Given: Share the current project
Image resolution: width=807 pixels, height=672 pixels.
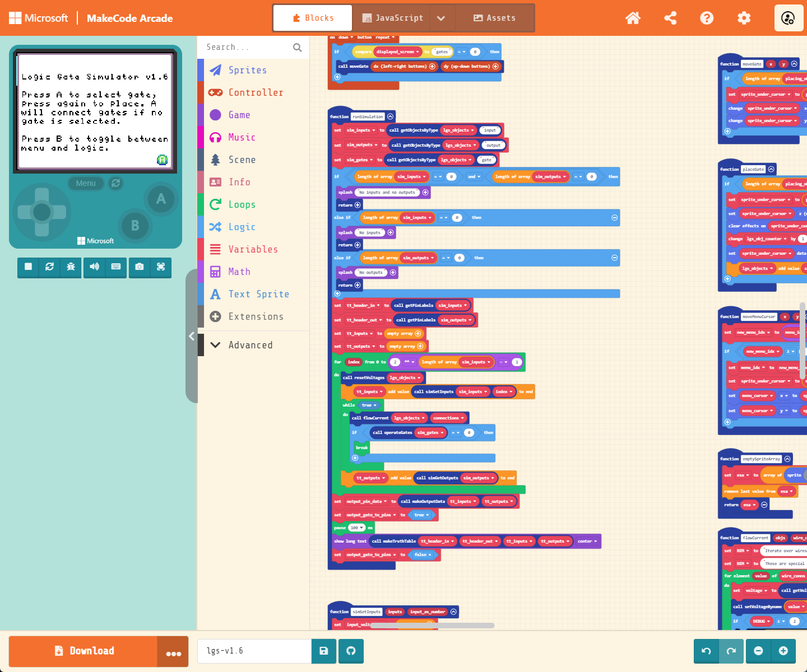Looking at the screenshot, I should [670, 17].
